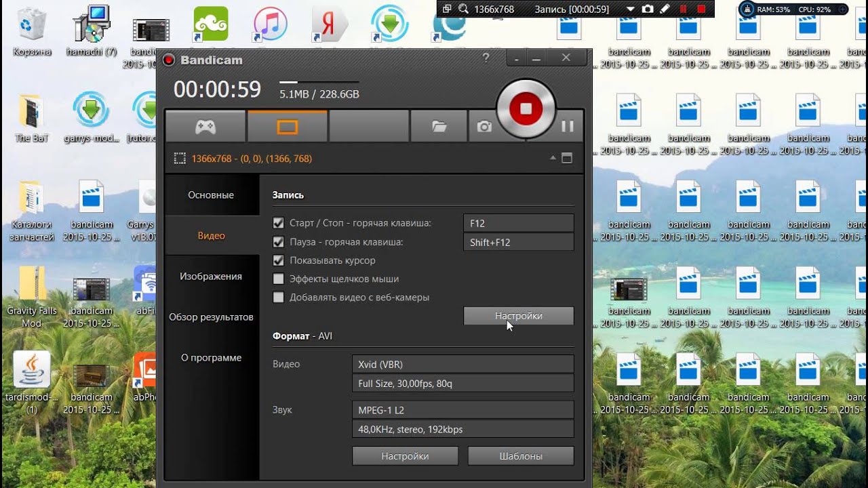Viewport: 868px width, 488px height.
Task: Stop recording from the top bar red square
Action: click(x=701, y=9)
